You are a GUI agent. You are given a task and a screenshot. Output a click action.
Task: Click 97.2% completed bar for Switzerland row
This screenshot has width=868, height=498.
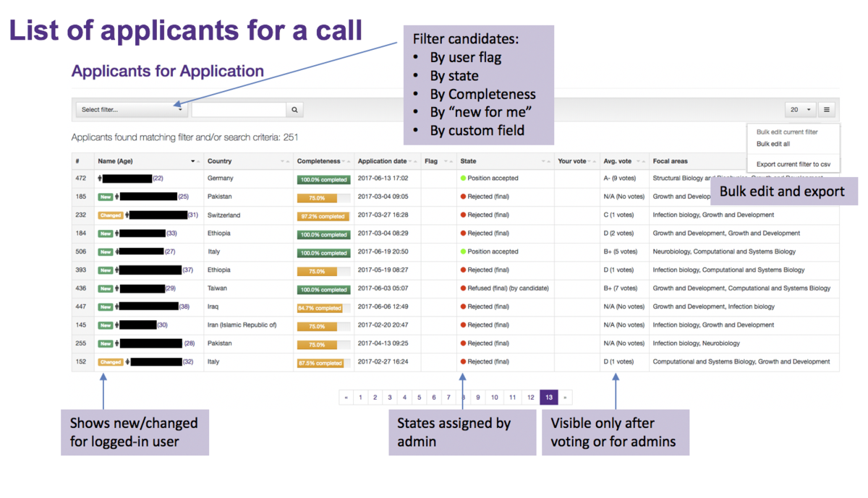click(x=323, y=216)
